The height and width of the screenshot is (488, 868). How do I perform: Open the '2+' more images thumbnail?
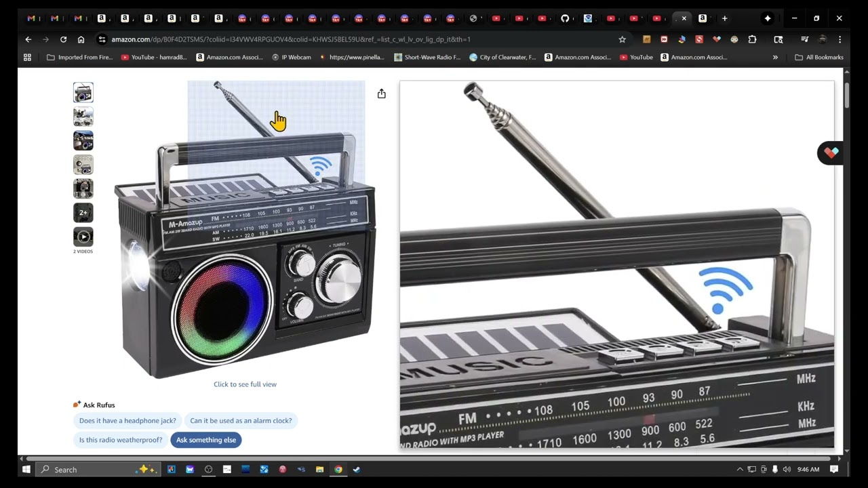83,213
